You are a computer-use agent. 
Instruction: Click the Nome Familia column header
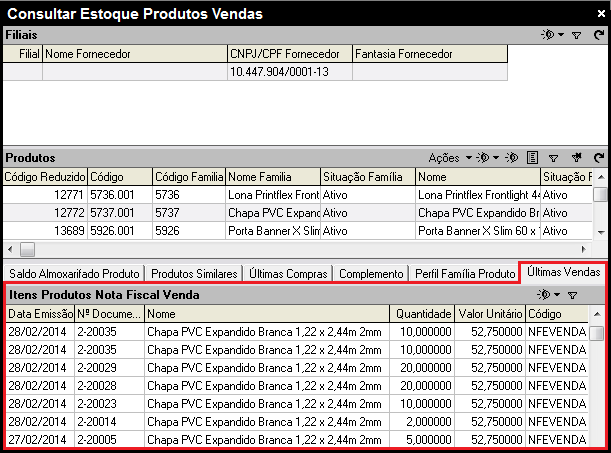273,177
